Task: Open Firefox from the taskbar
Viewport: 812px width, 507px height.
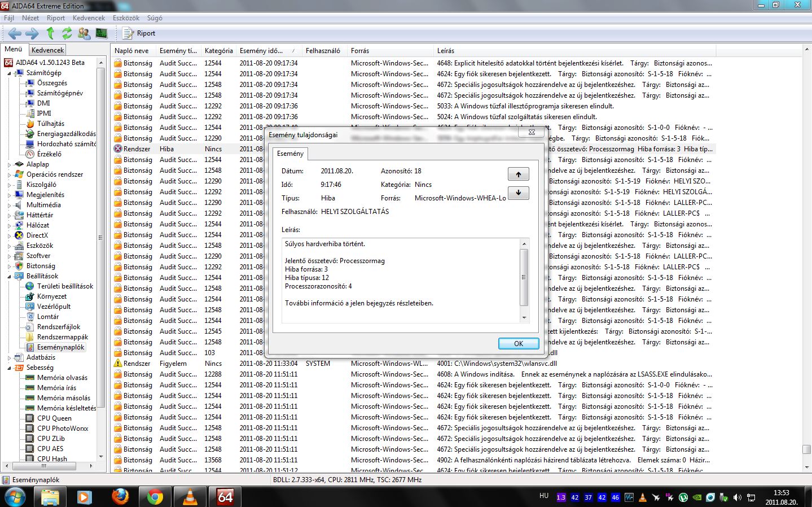Action: tap(120, 497)
